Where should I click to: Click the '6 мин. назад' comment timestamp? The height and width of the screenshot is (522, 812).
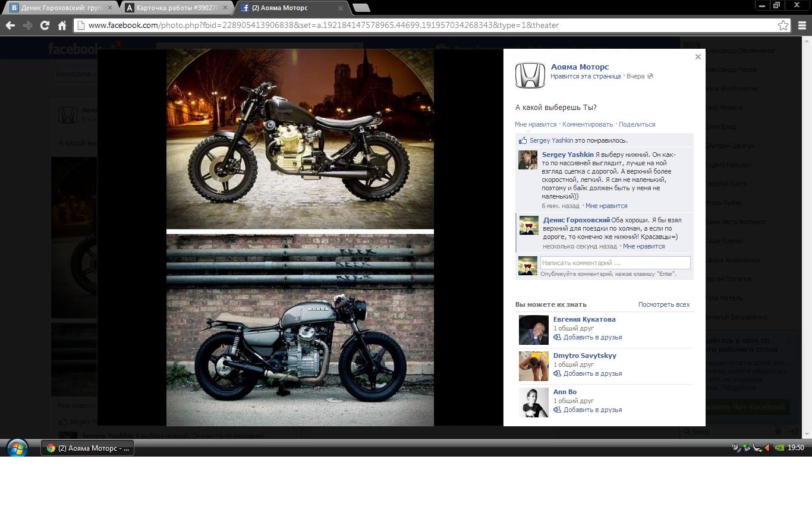pyautogui.click(x=560, y=206)
